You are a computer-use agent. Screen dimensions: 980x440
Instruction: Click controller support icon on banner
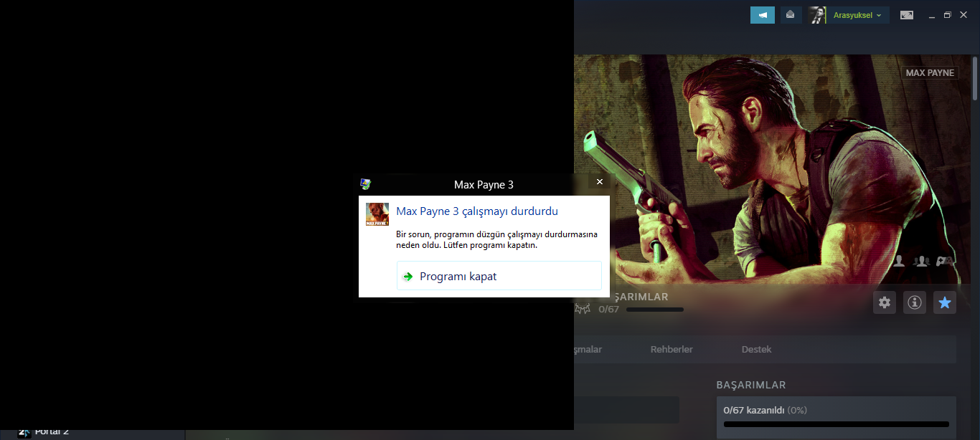946,262
